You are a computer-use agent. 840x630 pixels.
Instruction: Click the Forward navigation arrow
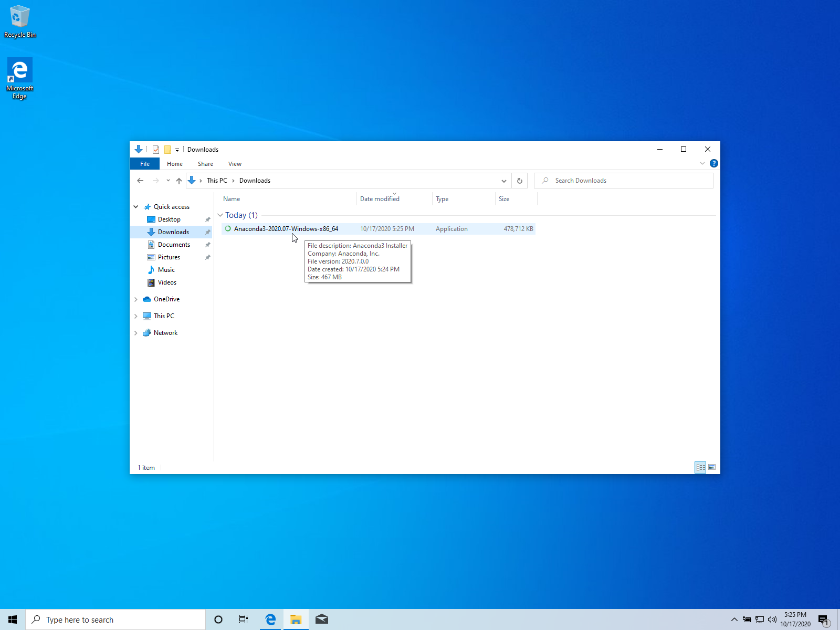tap(155, 181)
